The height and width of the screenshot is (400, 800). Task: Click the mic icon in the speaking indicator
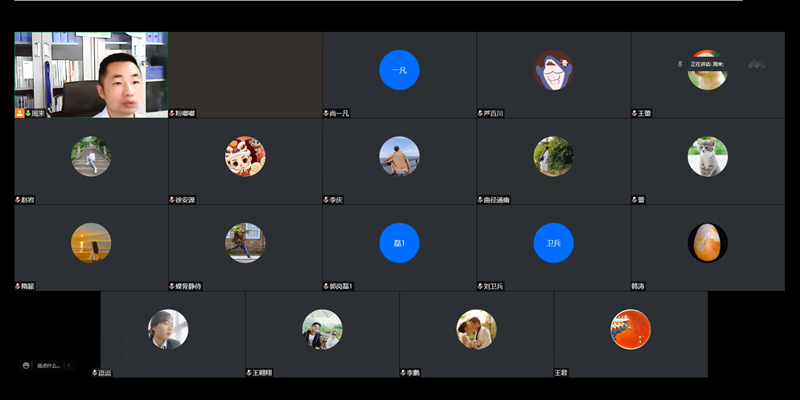[681, 64]
